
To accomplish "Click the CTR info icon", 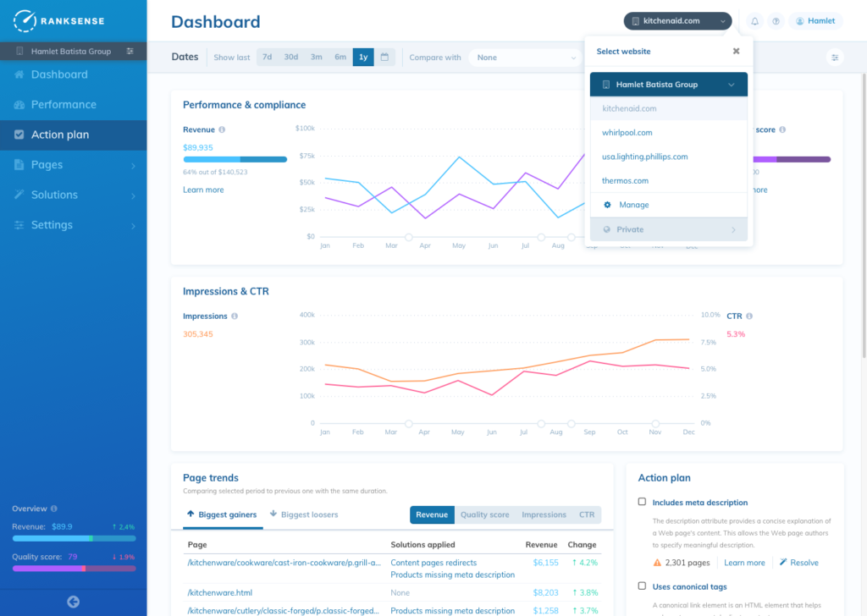I will [x=749, y=316].
